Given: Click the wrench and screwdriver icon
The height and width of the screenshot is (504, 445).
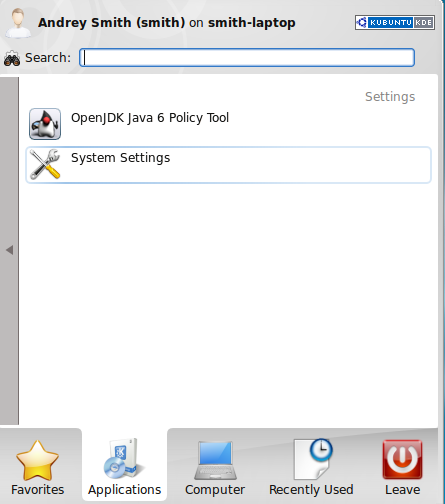Looking at the screenshot, I should point(45,164).
